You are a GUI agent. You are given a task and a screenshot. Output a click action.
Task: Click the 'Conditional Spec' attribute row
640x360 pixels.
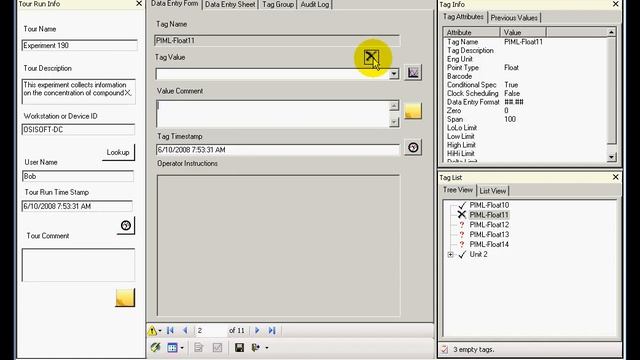coord(525,85)
